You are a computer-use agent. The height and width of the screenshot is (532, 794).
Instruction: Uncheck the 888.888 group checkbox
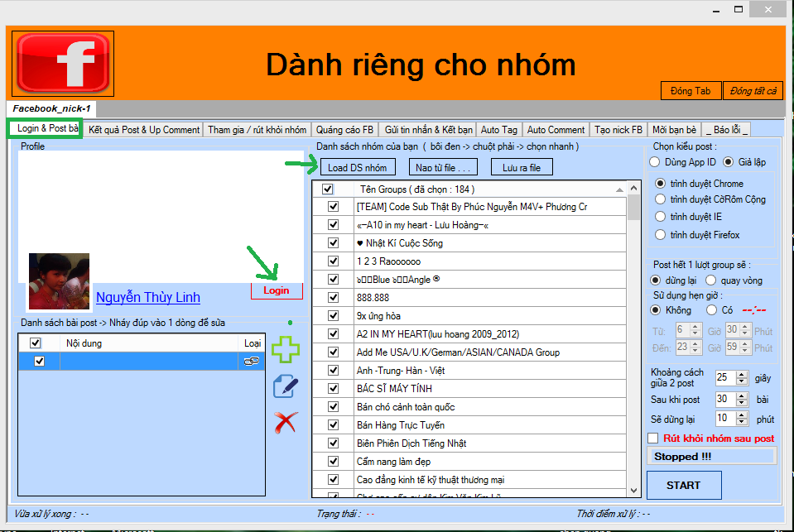click(x=333, y=298)
